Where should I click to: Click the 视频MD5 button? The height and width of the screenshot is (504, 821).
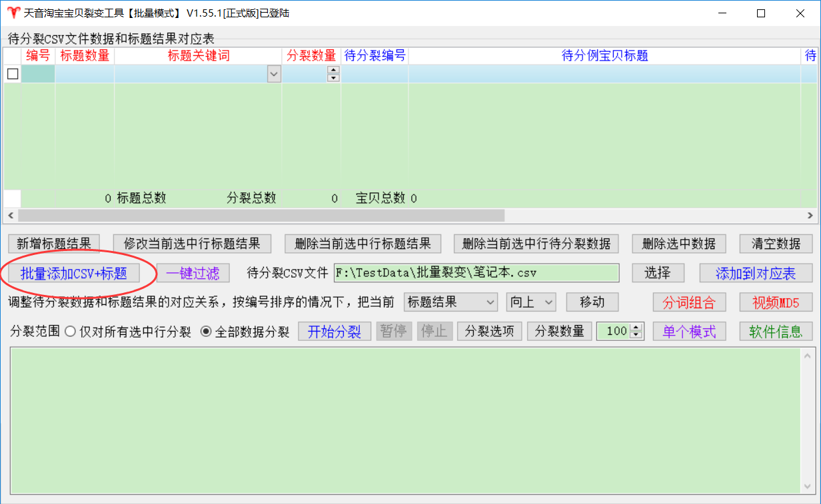776,302
